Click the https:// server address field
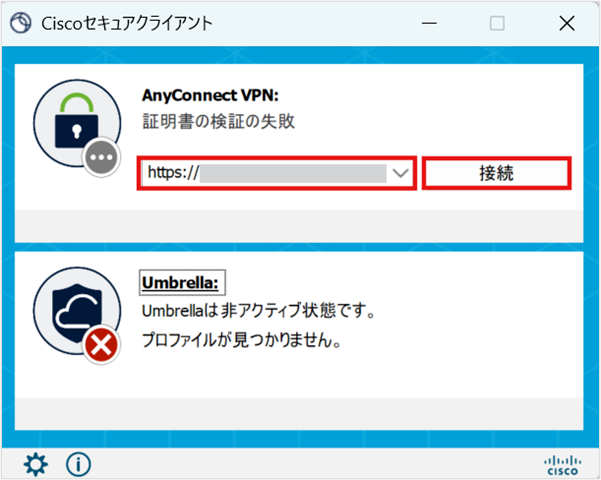 tap(277, 173)
